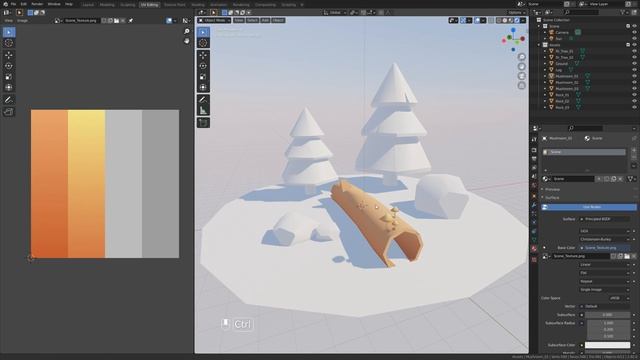Click the Subsurface Color white swatch
The height and width of the screenshot is (360, 640).
tap(607, 345)
